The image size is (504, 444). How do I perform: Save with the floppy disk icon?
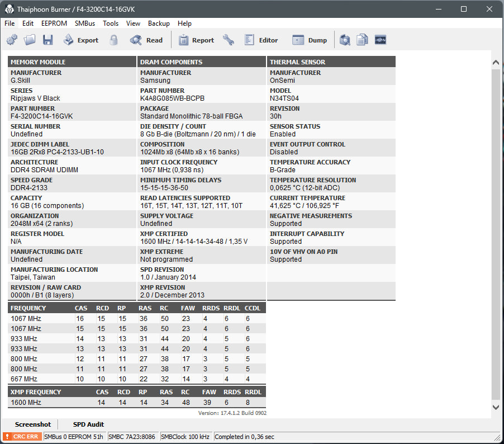click(48, 40)
